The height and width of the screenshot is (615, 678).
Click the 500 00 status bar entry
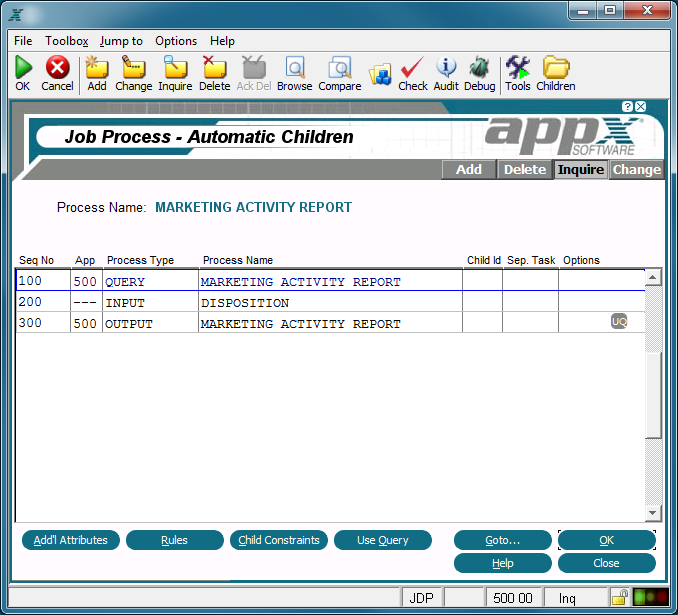513,598
